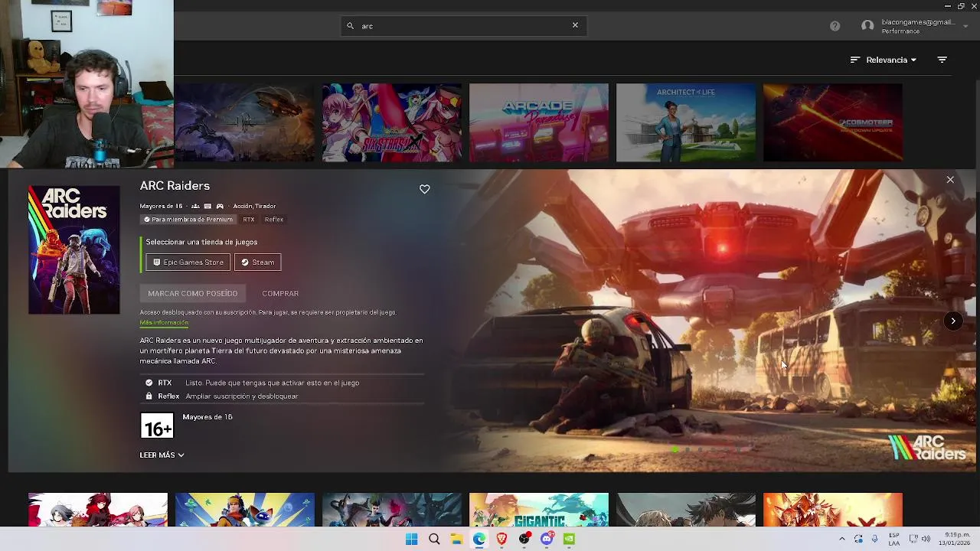Open the Arcade Paradise game tile
Viewport: 980px width, 551px height.
click(539, 122)
